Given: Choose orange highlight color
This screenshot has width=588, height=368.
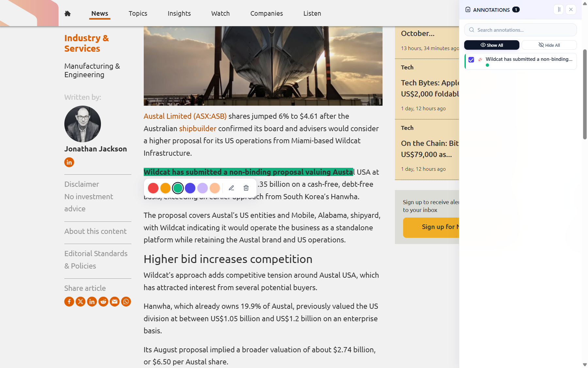Looking at the screenshot, I should click(x=165, y=188).
